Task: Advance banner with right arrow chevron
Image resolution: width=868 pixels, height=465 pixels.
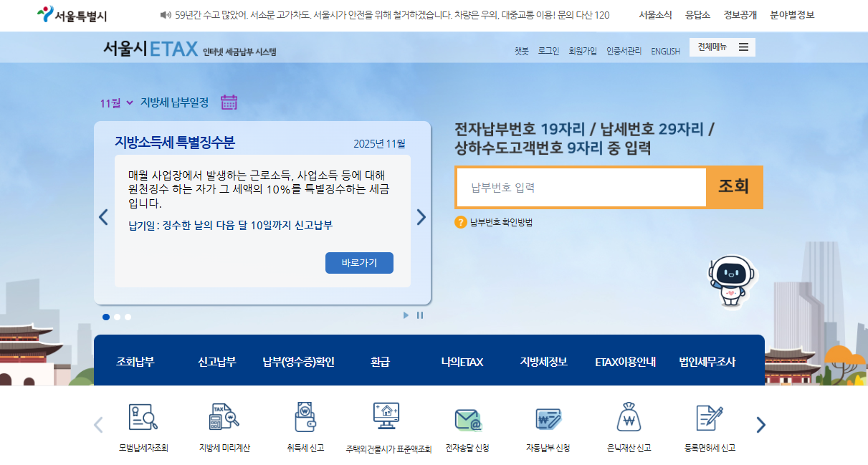Action: click(421, 217)
